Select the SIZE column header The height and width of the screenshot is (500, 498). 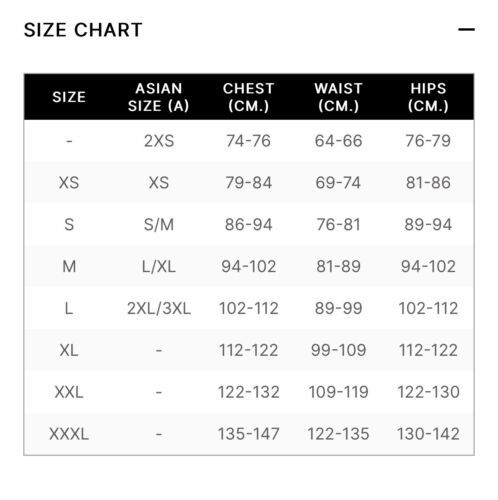[x=69, y=97]
